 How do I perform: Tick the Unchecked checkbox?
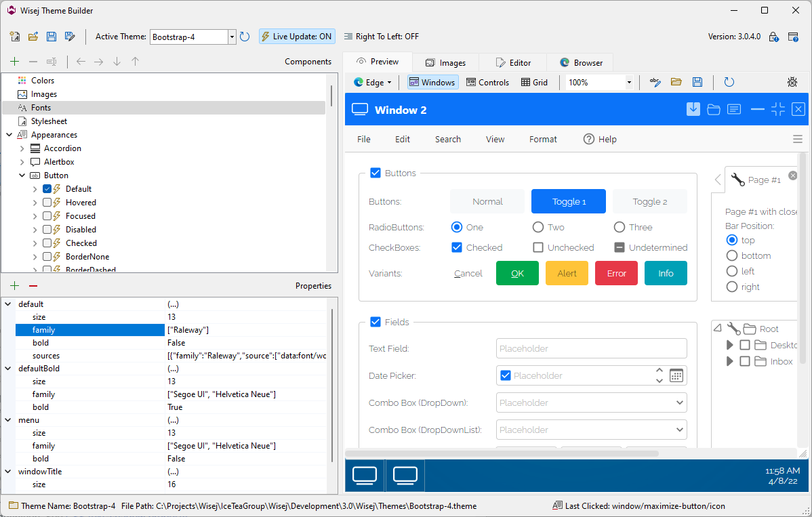[x=538, y=247]
